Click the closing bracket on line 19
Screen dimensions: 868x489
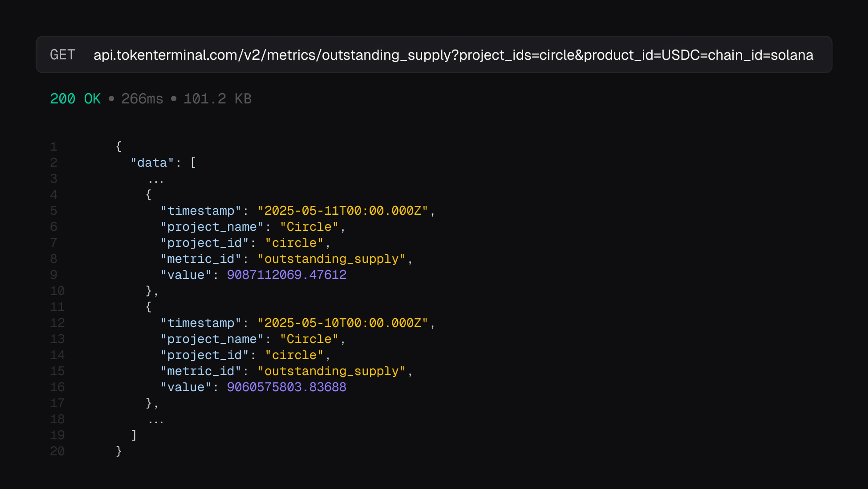click(134, 435)
